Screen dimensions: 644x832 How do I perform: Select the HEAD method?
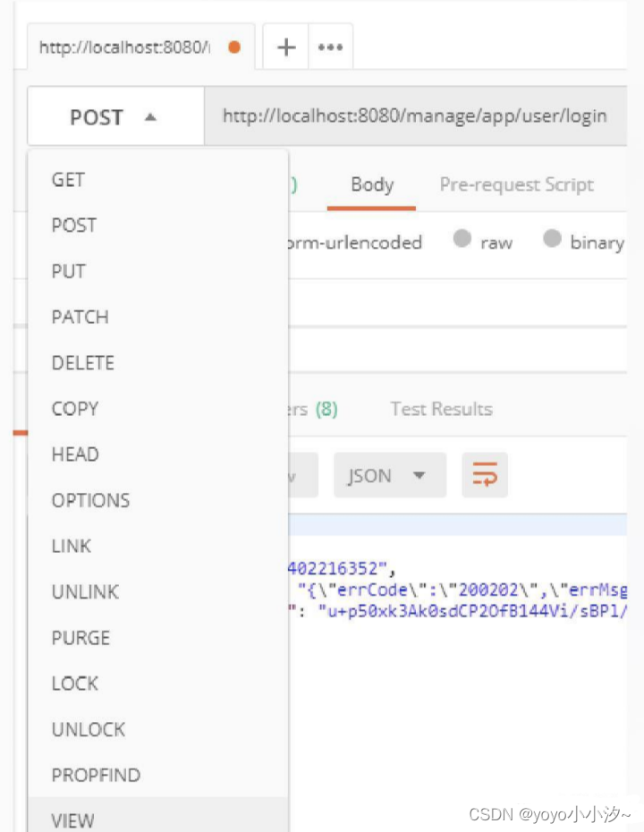[75, 454]
